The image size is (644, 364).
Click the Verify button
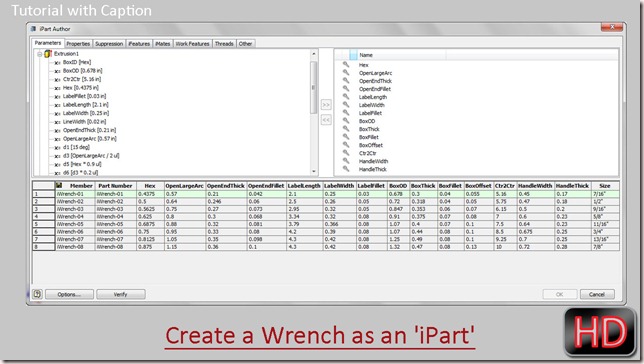click(x=121, y=294)
